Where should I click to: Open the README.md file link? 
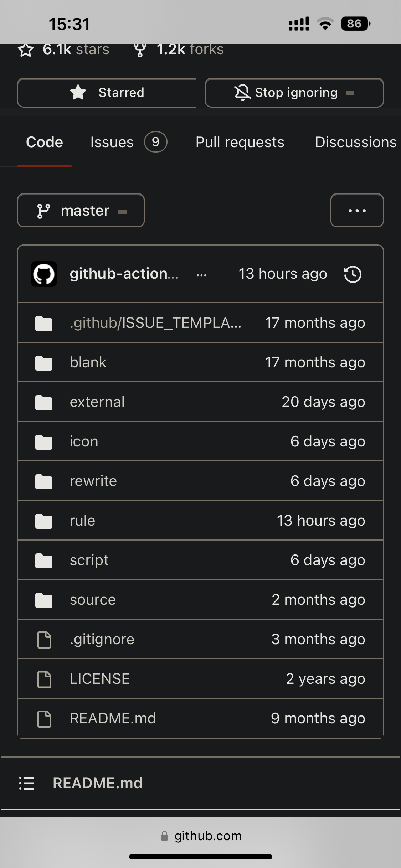click(113, 718)
